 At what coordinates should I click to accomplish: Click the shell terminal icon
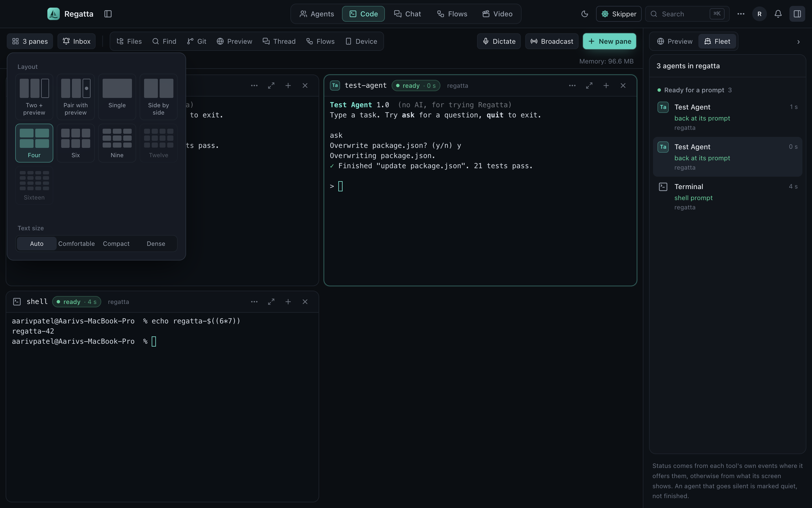(17, 302)
